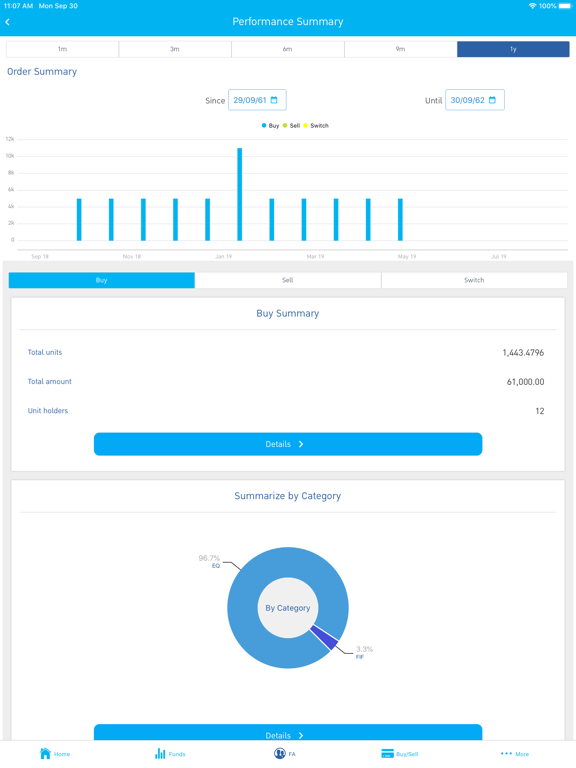Open Summarize by Category Details button

click(x=288, y=733)
